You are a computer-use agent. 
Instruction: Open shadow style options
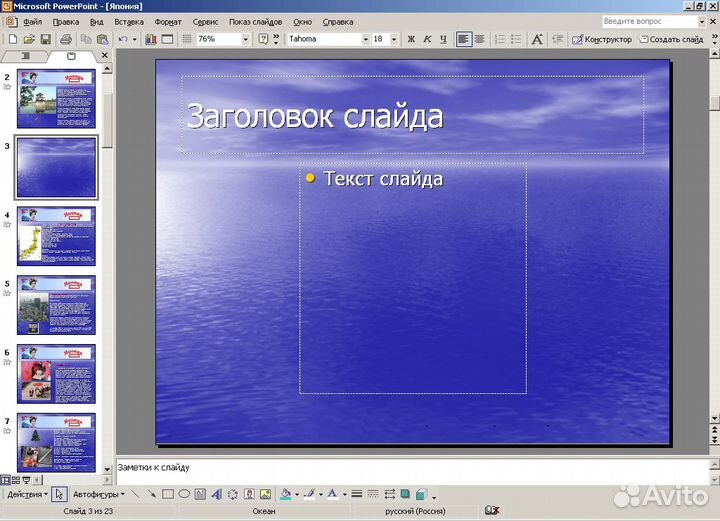[405, 494]
